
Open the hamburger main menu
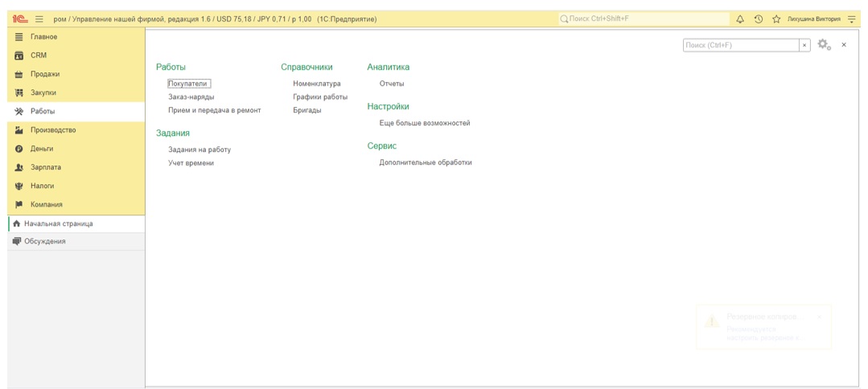39,19
